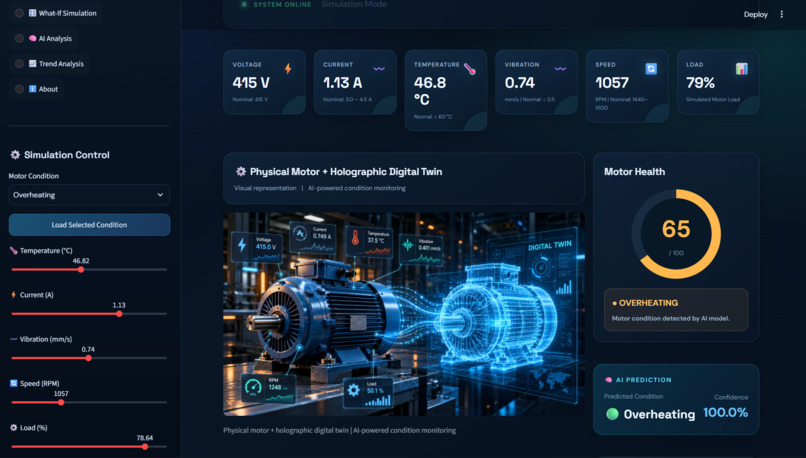Click the Trend Analysis chart icon
The width and height of the screenshot is (806, 458).
tap(32, 64)
